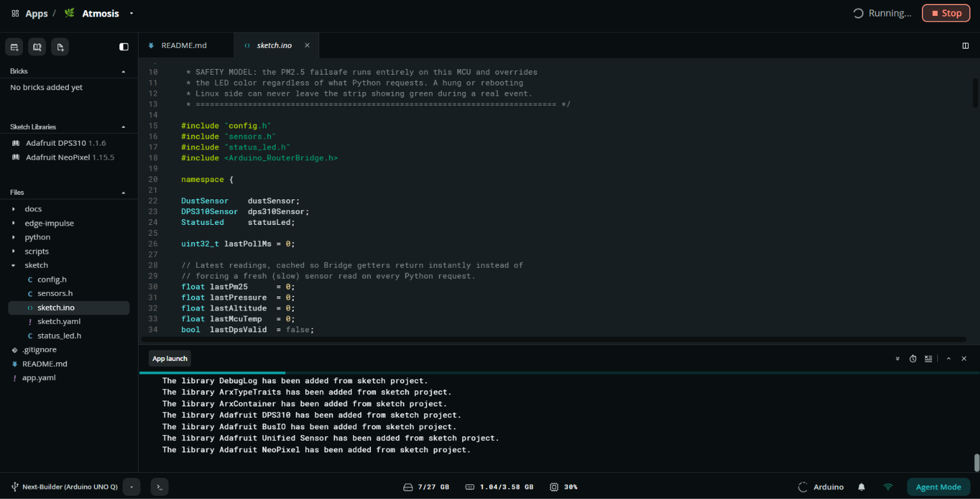The height and width of the screenshot is (499, 980).
Task: Collapse console panel with the up chevron
Action: point(949,358)
